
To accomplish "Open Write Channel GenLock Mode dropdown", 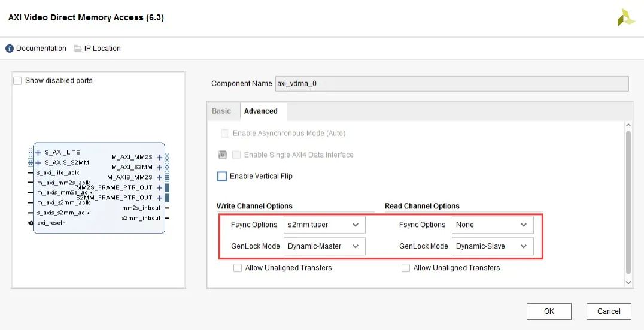I will pos(324,246).
